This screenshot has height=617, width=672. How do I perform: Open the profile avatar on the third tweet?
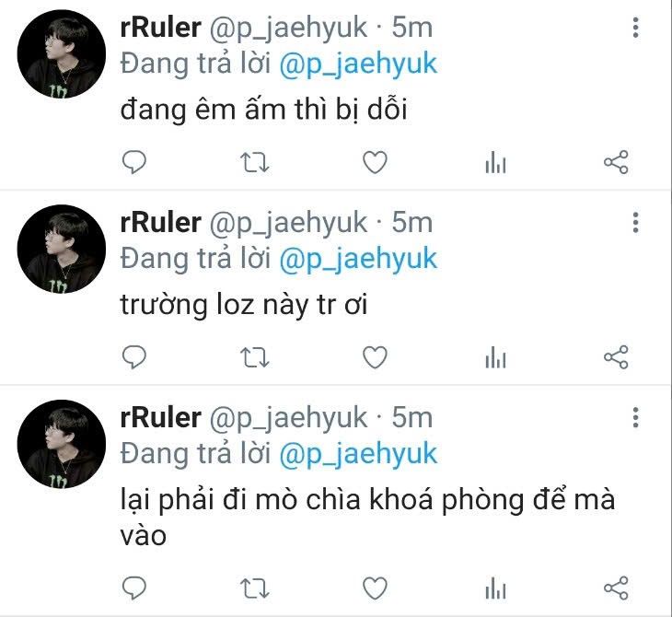(62, 444)
